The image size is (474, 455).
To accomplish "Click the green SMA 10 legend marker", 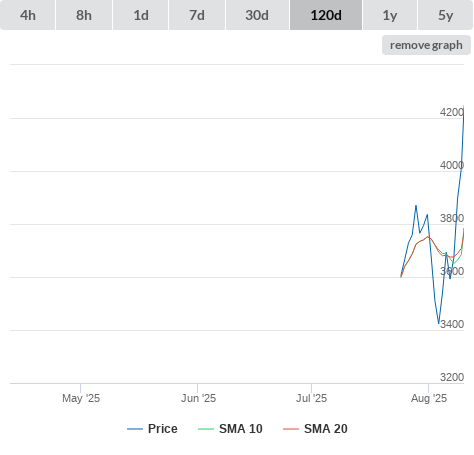I will coord(206,429).
